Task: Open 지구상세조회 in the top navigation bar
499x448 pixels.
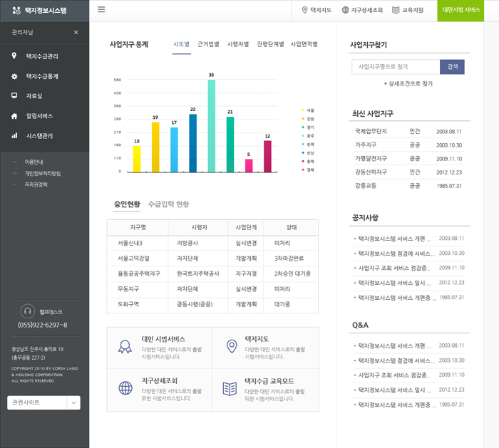Action: (362, 11)
